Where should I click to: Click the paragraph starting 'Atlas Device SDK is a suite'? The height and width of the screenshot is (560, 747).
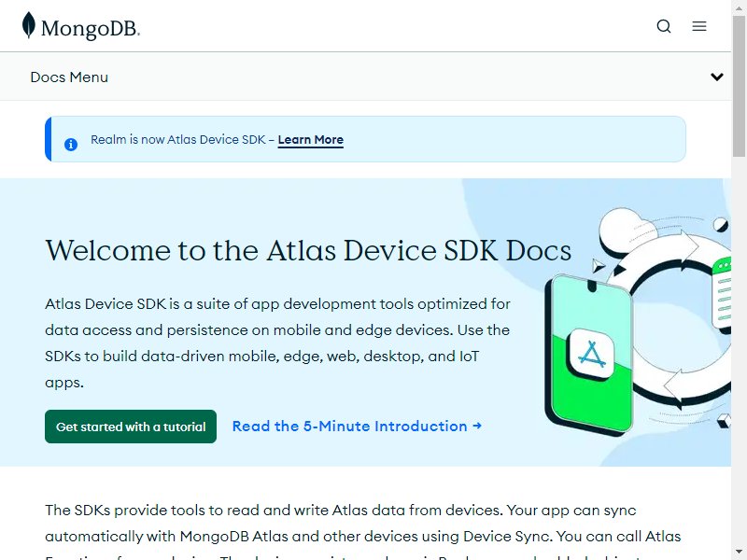277,343
